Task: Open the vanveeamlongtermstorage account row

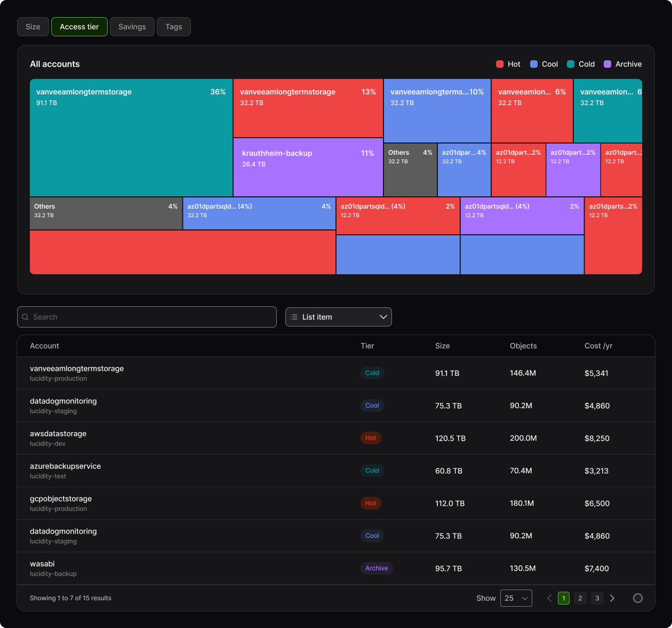Action: (336, 373)
